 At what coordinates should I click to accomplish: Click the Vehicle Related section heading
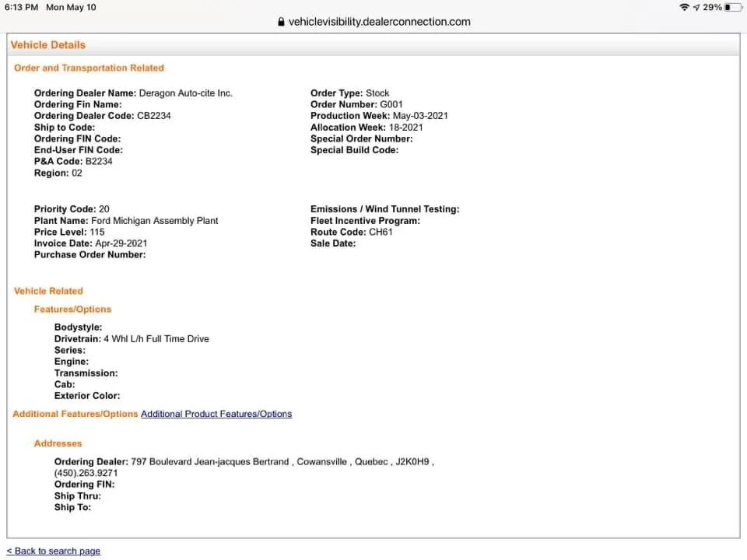(x=48, y=291)
